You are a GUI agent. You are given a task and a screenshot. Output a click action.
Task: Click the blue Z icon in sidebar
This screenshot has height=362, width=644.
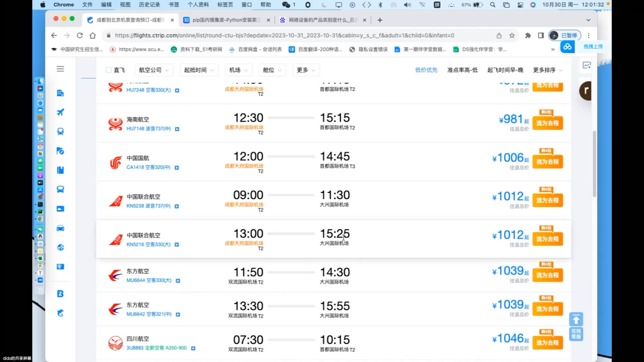click(60, 294)
